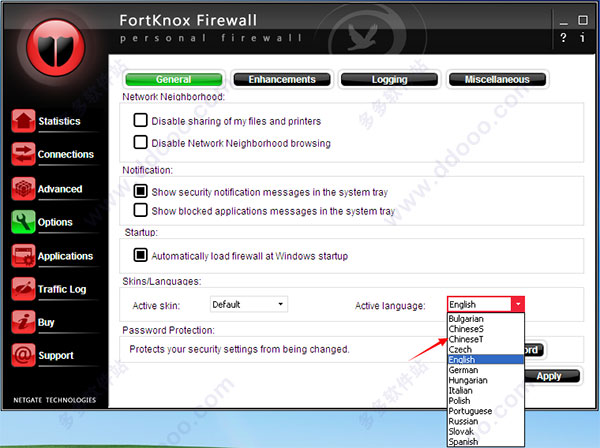Go to Connections section
600x448 pixels.
click(65, 154)
